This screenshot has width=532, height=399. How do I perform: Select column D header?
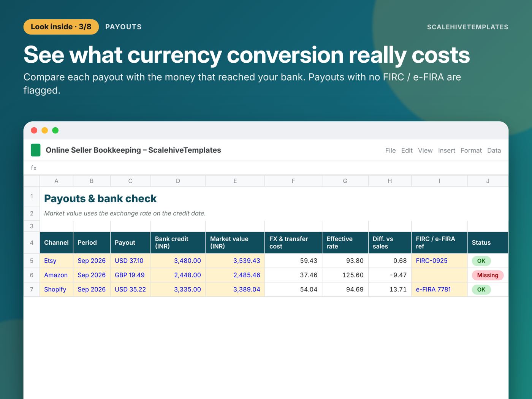coord(178,181)
